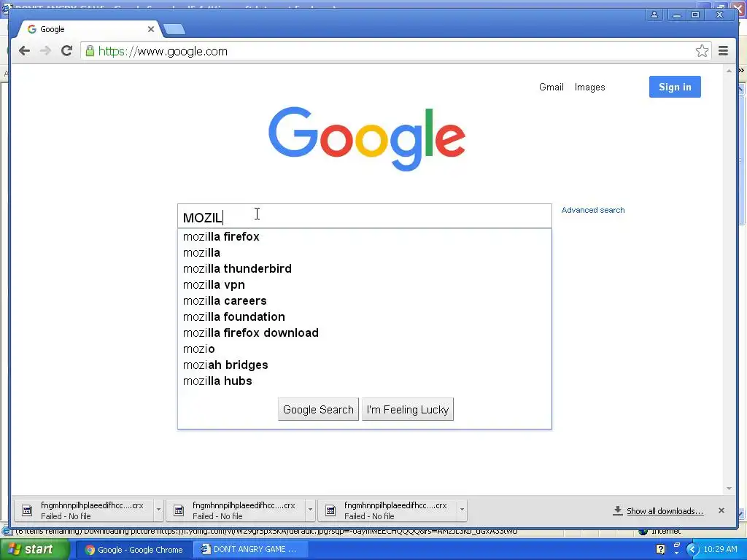
Task: Close the Google tab
Action: pos(150,29)
